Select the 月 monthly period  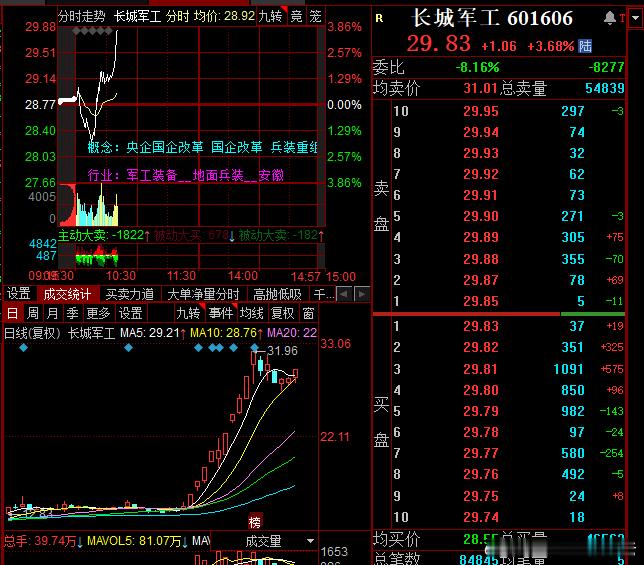[x=52, y=313]
